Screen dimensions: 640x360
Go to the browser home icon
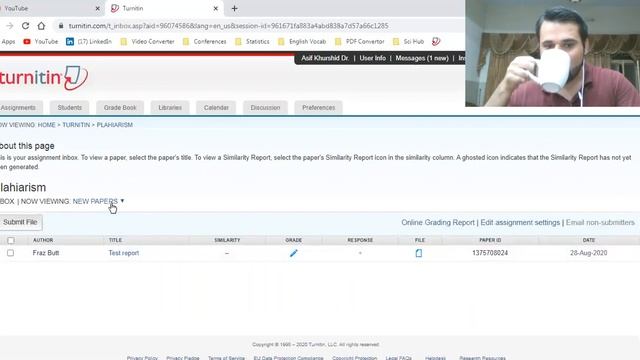click(x=41, y=26)
